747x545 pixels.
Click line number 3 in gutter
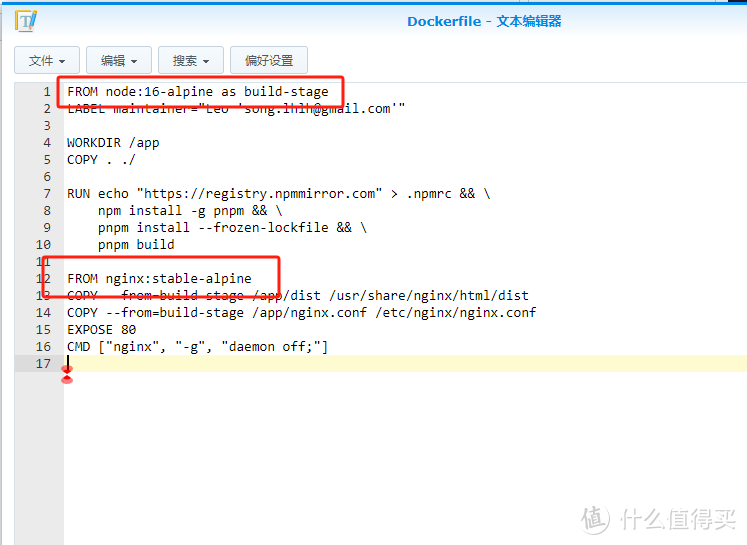click(47, 126)
